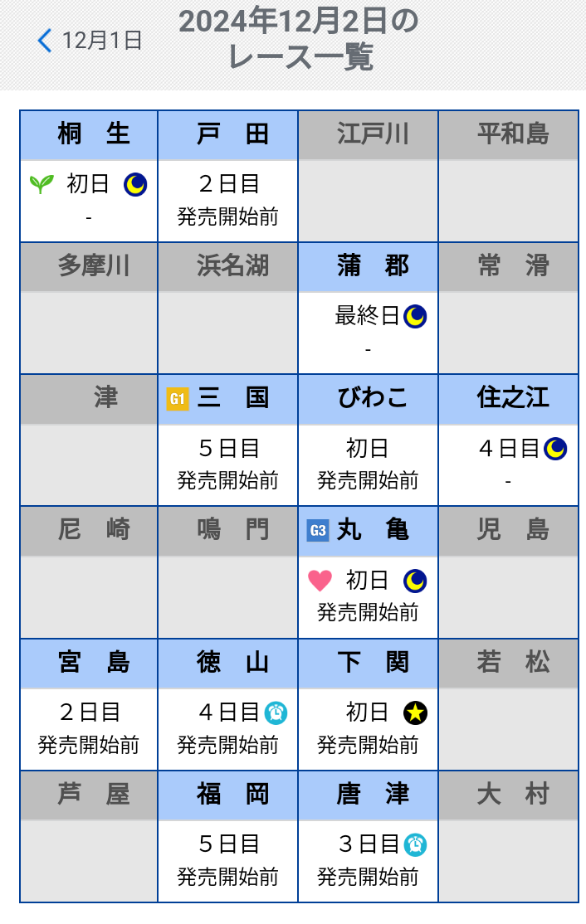586x924 pixels.
Task: Click the moon icon in 桐生 cell
Action: click(x=135, y=184)
